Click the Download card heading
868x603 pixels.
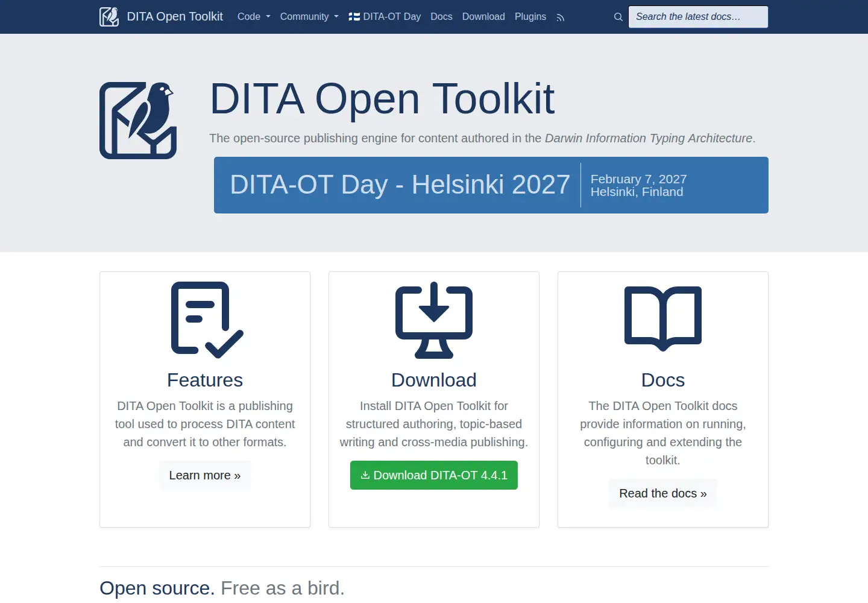coord(434,380)
